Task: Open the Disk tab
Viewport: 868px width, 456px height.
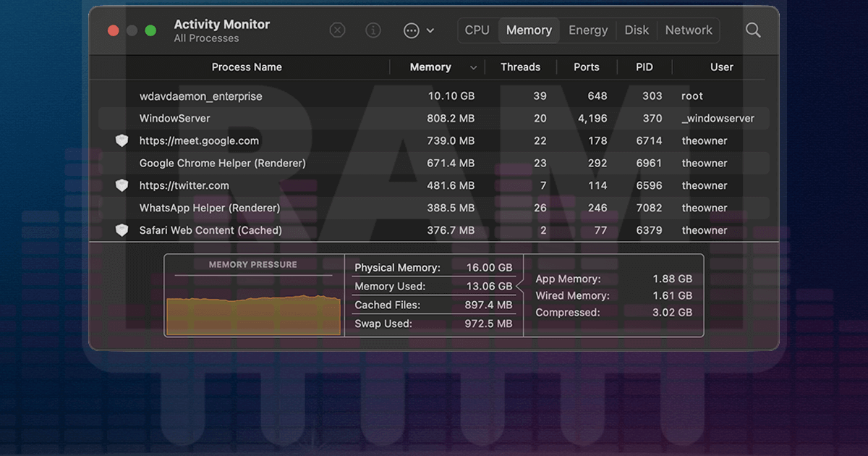Action: (x=637, y=30)
